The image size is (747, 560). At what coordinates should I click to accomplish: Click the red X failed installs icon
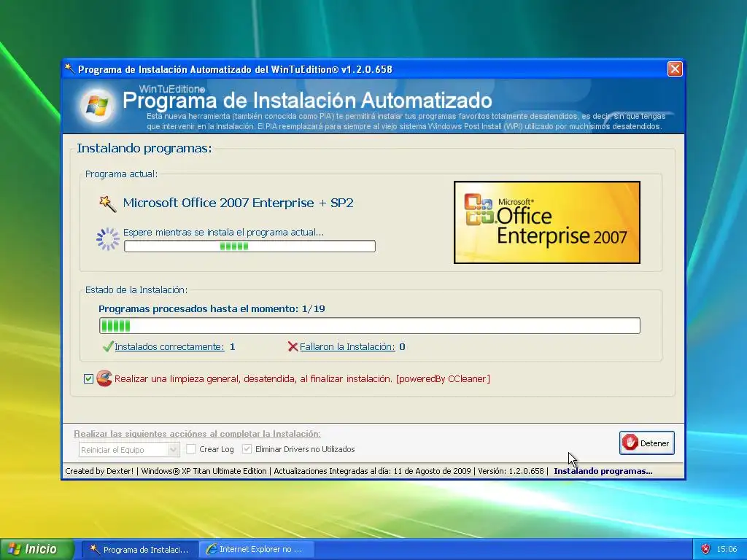[293, 346]
